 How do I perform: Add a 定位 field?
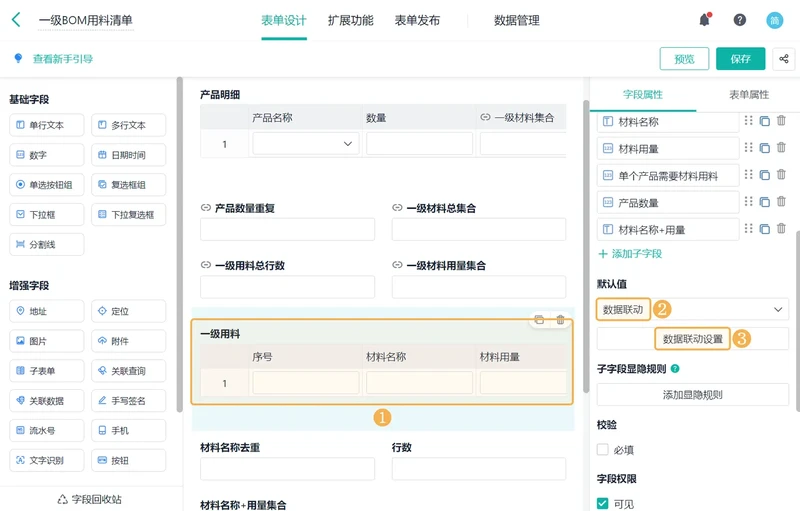pos(129,311)
